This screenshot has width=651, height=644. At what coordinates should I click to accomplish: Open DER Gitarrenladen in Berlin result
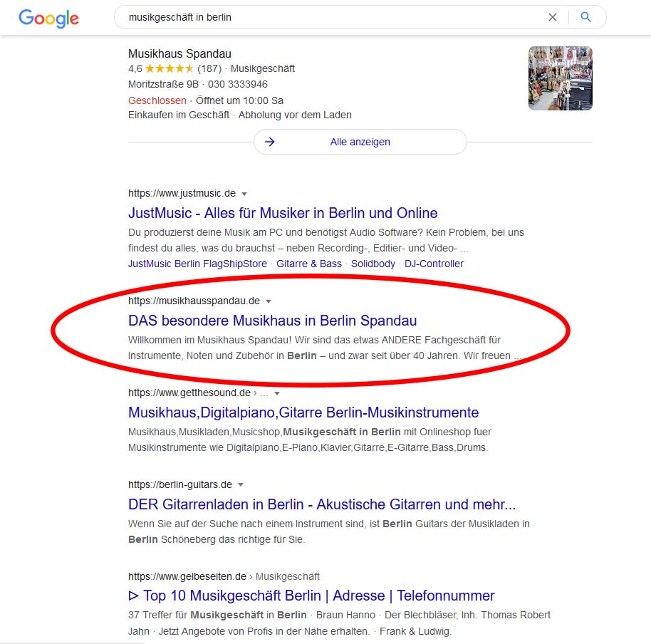pyautogui.click(x=322, y=504)
